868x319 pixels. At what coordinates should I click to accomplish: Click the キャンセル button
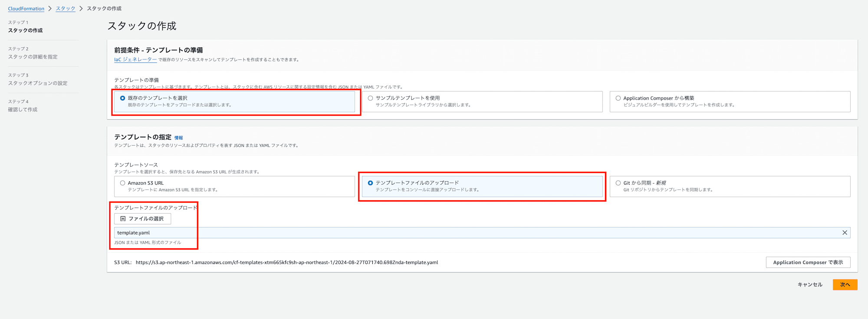pyautogui.click(x=810, y=285)
